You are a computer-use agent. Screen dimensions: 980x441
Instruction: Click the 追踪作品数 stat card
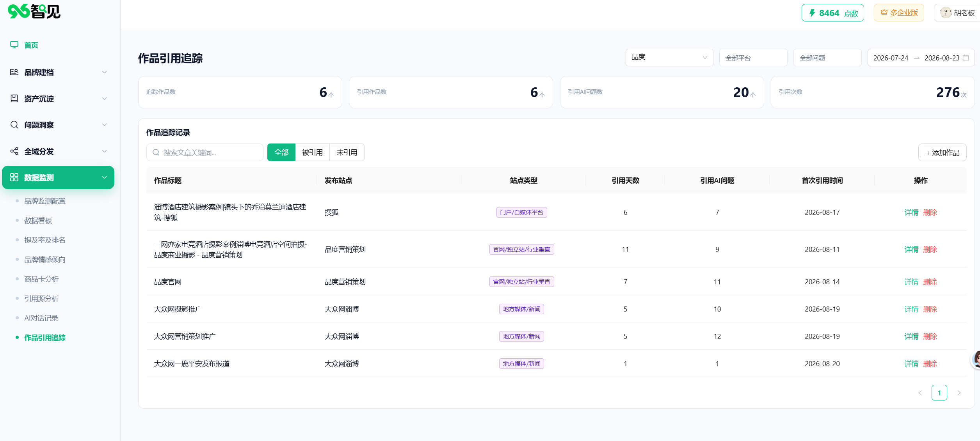point(240,92)
